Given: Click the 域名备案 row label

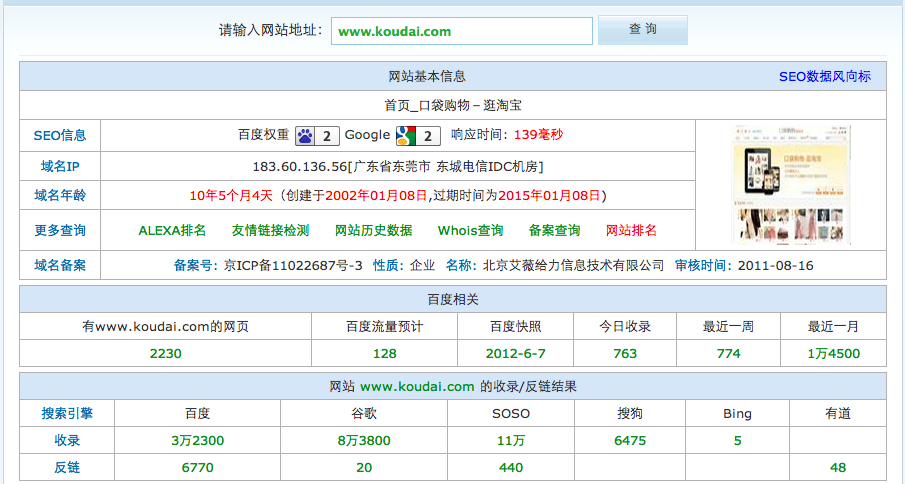Looking at the screenshot, I should coord(60,265).
